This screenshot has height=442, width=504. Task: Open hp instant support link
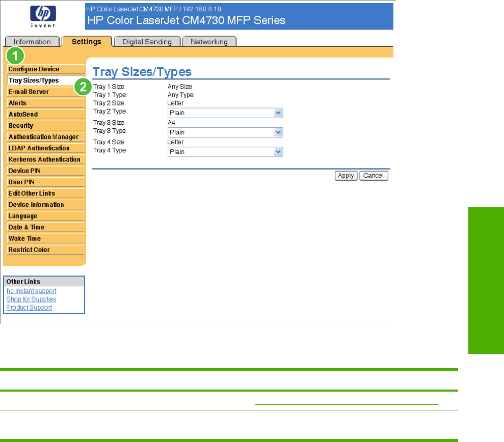point(32,291)
